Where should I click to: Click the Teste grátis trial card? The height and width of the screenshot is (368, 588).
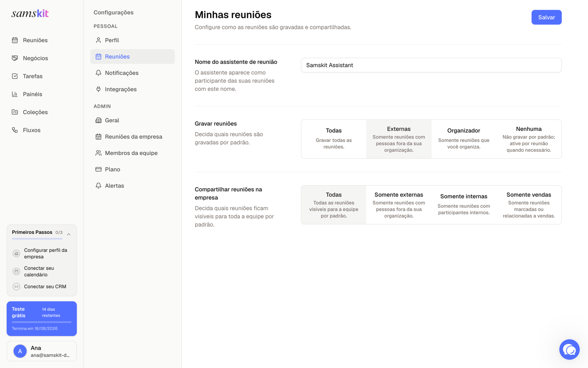pyautogui.click(x=42, y=319)
